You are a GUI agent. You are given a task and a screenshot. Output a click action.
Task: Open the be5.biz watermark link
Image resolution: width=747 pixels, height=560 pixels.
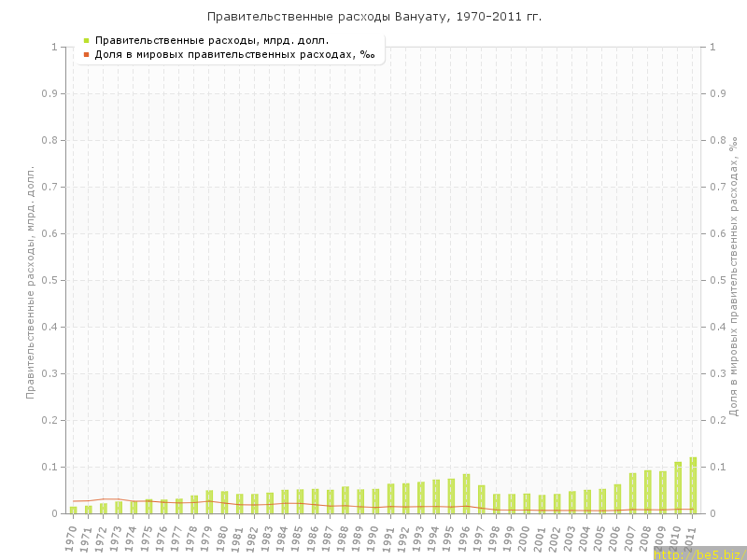pos(699,553)
